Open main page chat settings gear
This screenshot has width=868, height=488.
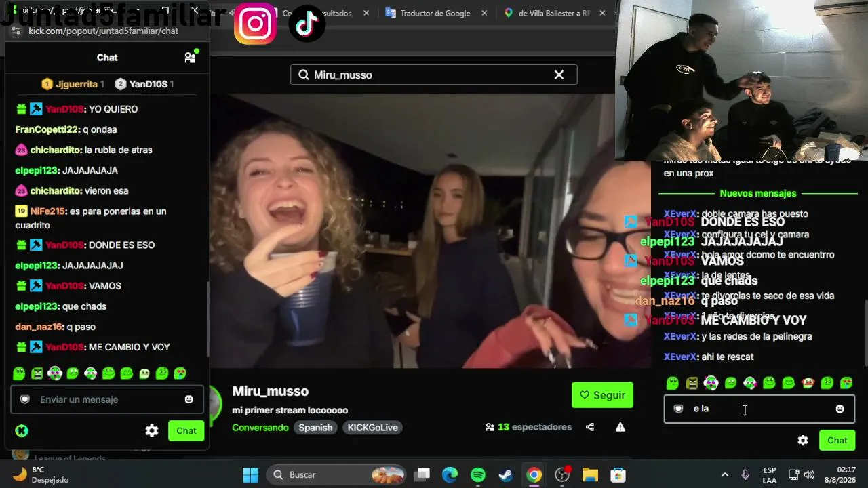[x=803, y=441]
